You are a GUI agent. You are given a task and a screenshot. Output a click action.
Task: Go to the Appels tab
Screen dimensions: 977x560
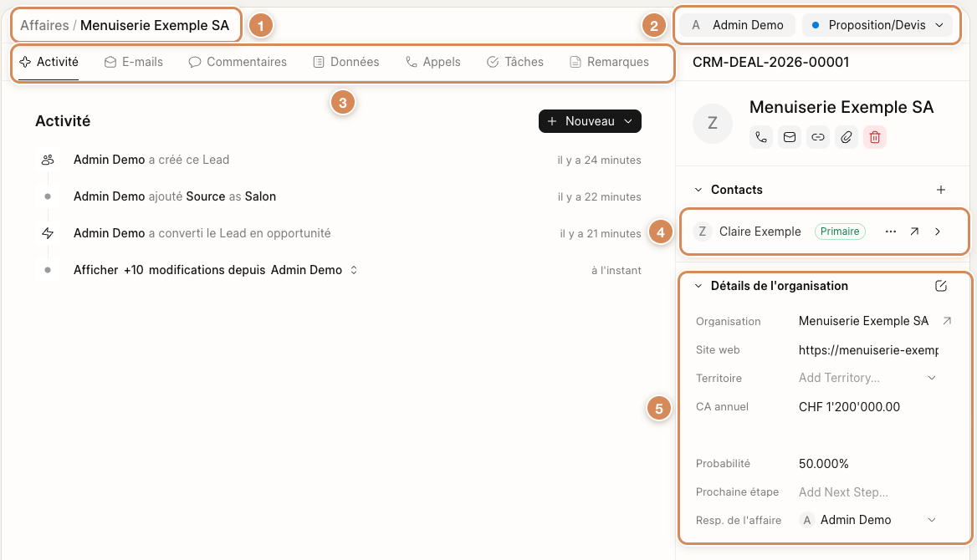tap(432, 62)
